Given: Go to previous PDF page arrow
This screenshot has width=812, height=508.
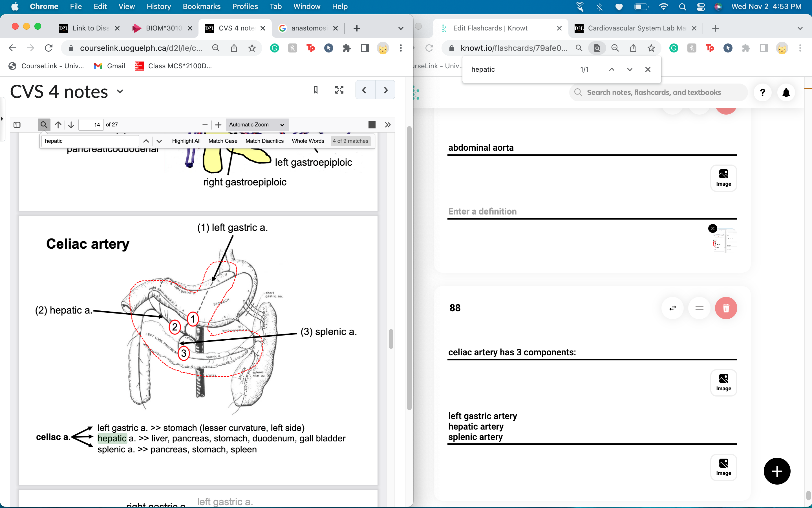Looking at the screenshot, I should pos(58,125).
